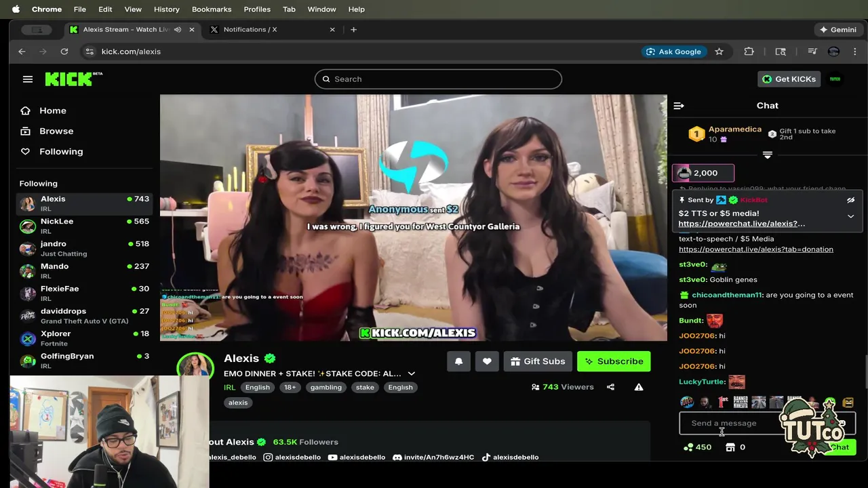Screen dimensions: 868x488
Task: Hide the pinned KickBot message
Action: coord(850,201)
